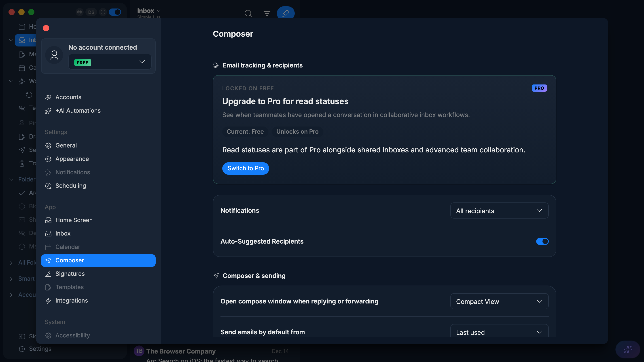Open The Browser Company email in inbox list
Image resolution: width=644 pixels, height=362 pixels.
click(214, 354)
